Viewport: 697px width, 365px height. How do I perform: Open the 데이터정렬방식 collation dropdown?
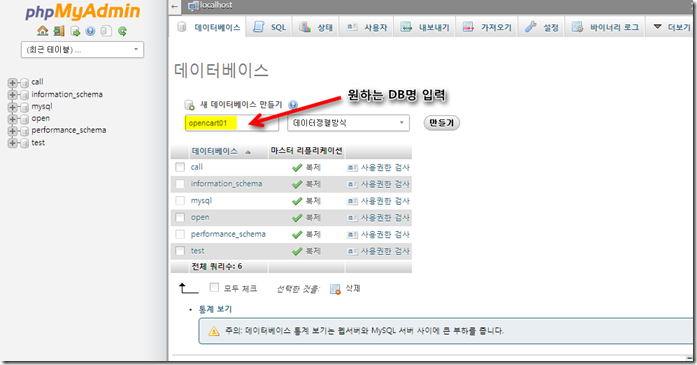point(348,123)
